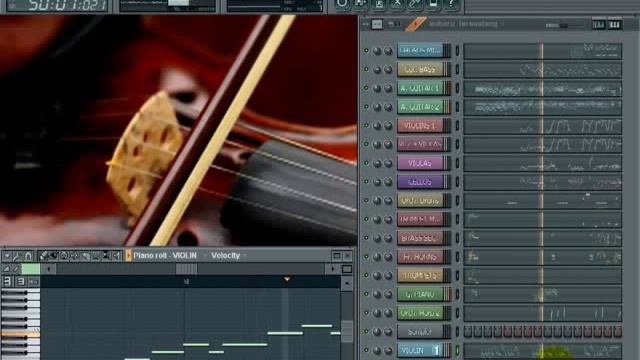Open the A. GUITAR 1 pattern preview strip
The height and width of the screenshot is (360, 640).
[x=543, y=88]
